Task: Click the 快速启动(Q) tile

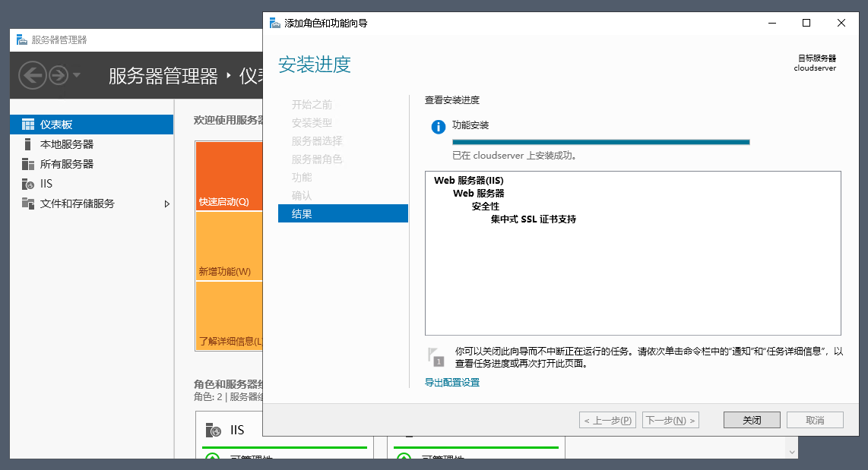Action: tap(230, 176)
